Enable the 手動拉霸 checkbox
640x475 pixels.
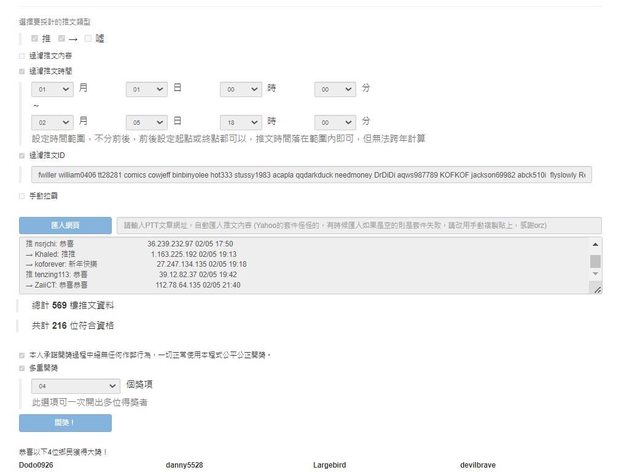[22, 196]
